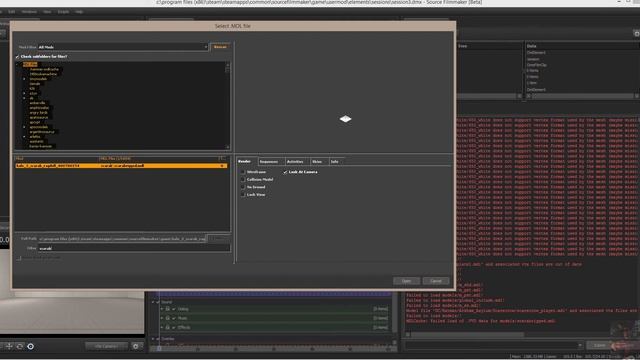This screenshot has height=360, width=640.
Task: Open the camera selection dropdown below viewport
Action: [x=106, y=346]
